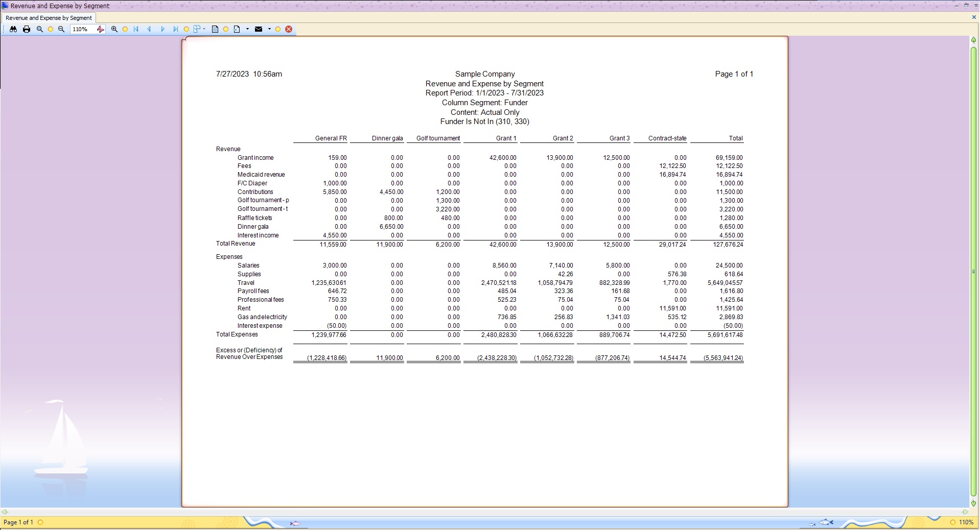This screenshot has width=980, height=530.
Task: Navigate to the next page
Action: pos(162,29)
